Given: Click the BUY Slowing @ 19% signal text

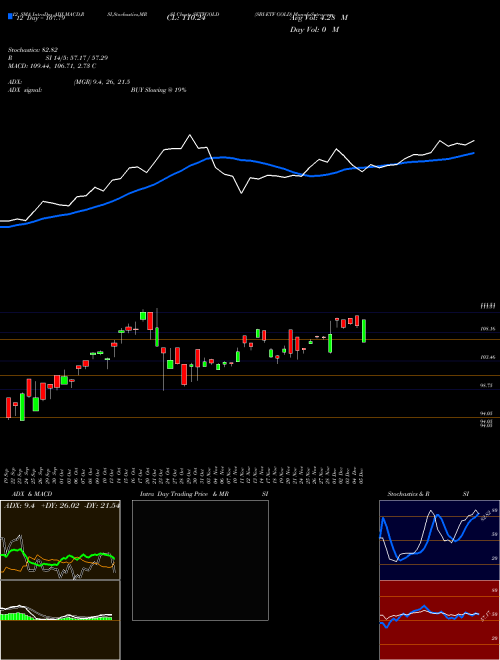Looking at the screenshot, I should pyautogui.click(x=158, y=90).
